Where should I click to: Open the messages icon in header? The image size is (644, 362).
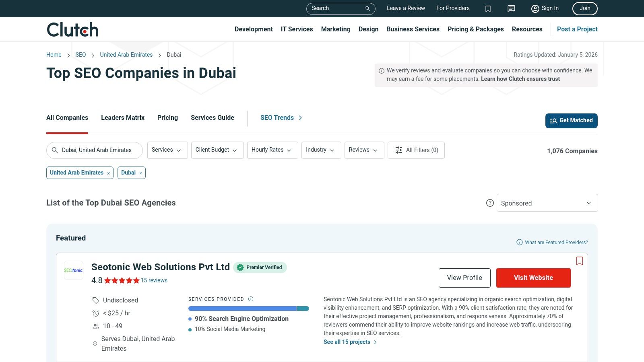coord(511,8)
